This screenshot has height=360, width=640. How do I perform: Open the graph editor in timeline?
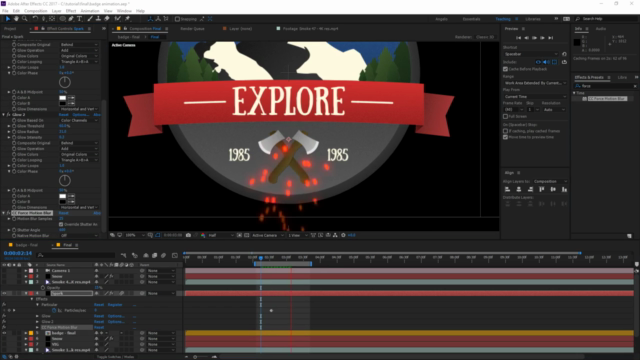[x=175, y=256]
